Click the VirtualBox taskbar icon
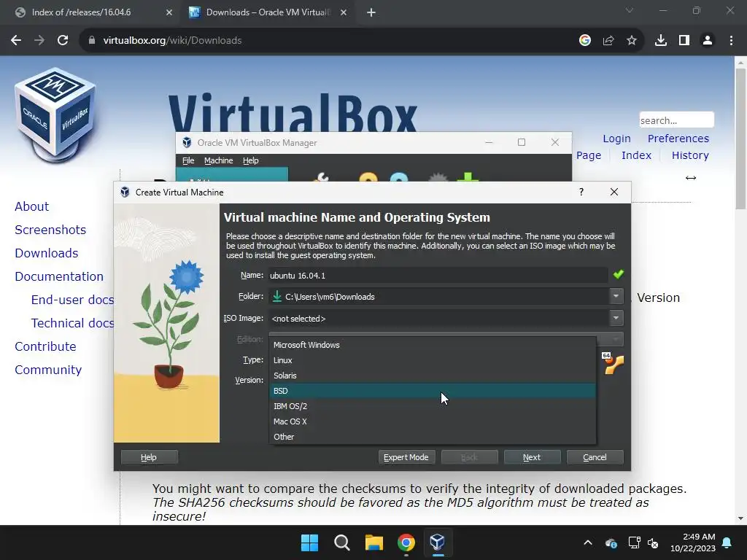Image resolution: width=747 pixels, height=560 pixels. tap(438, 542)
